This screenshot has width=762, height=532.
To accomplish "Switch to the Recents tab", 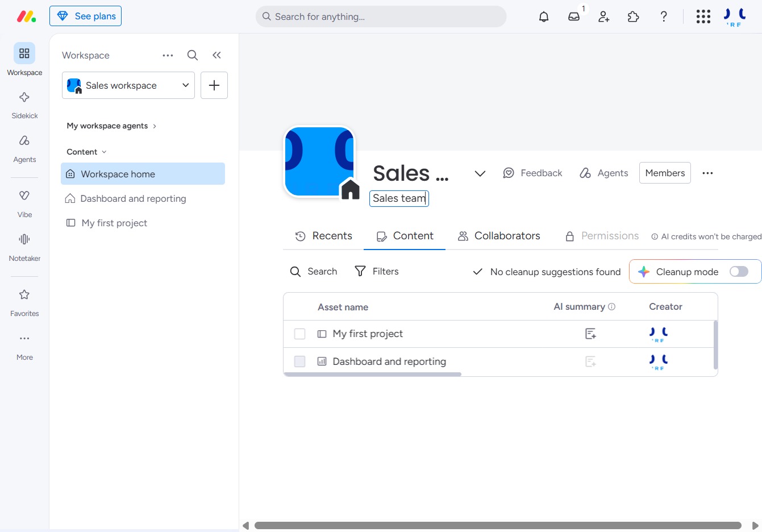I will [324, 236].
